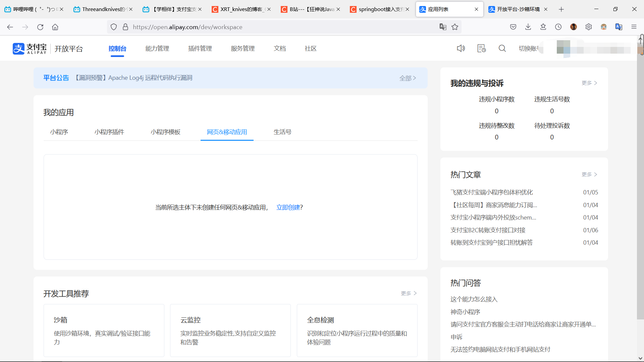
Task: Open the downloads arrow icon
Action: tap(528, 27)
